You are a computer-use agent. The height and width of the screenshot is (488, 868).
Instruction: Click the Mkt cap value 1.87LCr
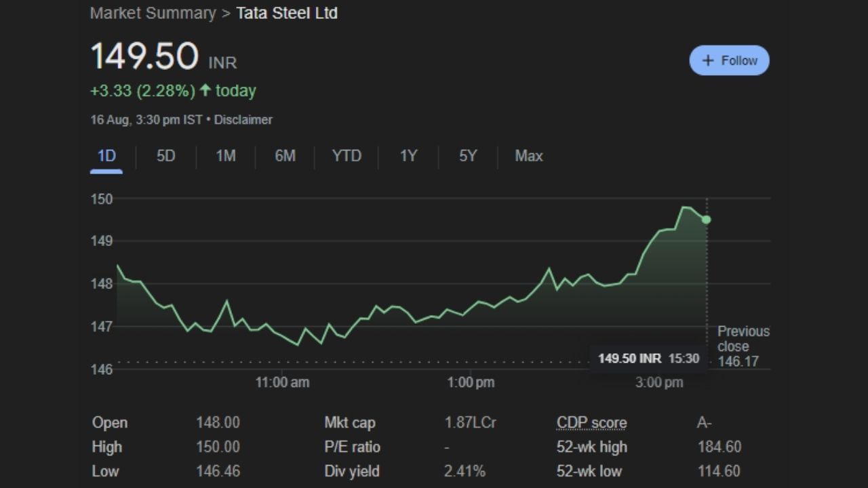pos(470,423)
